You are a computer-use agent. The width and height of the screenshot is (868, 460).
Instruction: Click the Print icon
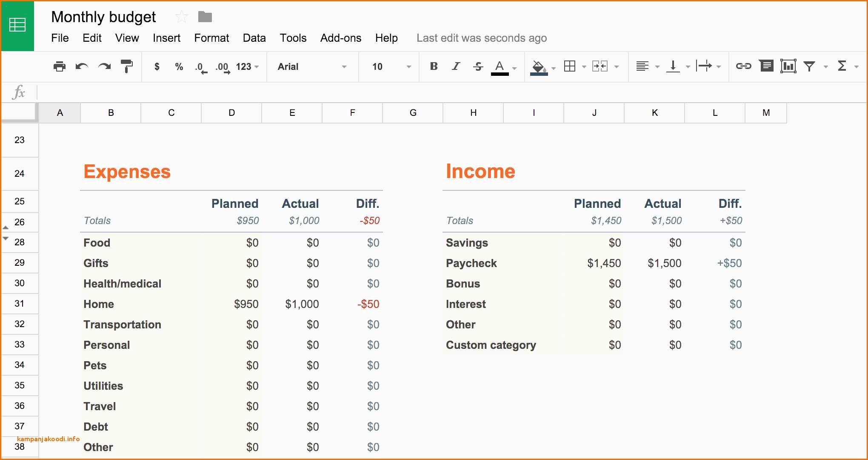tap(59, 66)
